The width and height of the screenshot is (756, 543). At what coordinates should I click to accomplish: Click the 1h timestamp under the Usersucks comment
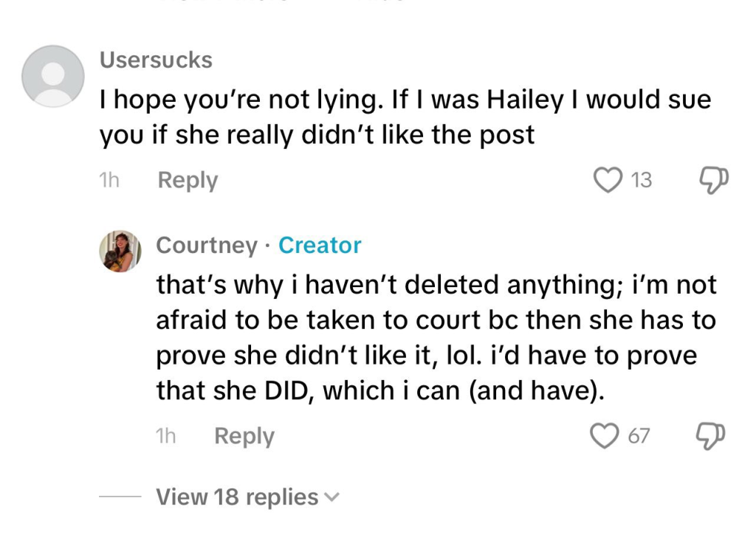click(x=109, y=180)
